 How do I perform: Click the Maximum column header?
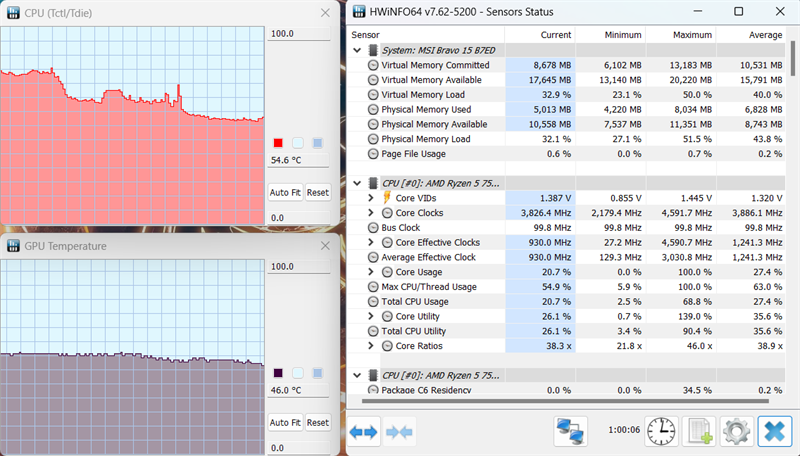[x=681, y=35]
